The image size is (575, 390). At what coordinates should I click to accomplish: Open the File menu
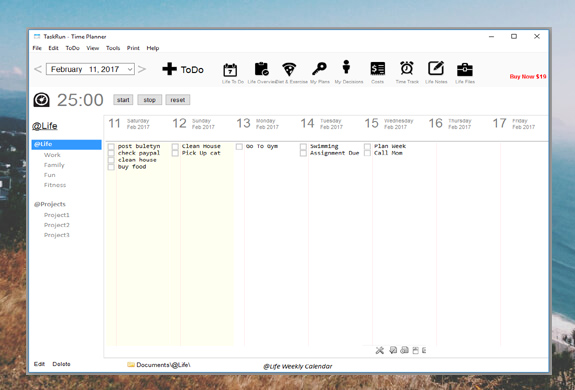pyautogui.click(x=37, y=48)
